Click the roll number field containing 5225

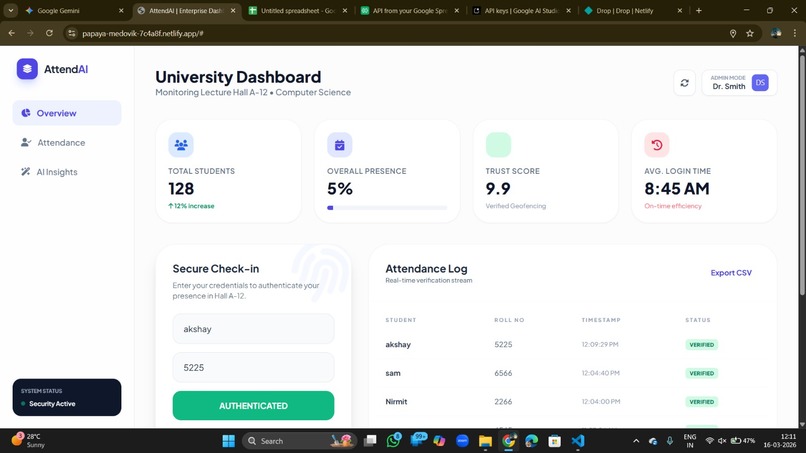[x=253, y=368]
